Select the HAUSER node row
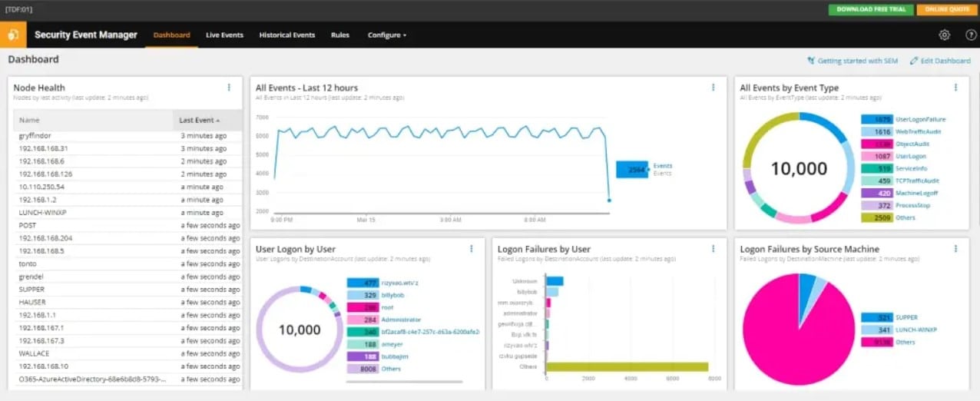 128,302
